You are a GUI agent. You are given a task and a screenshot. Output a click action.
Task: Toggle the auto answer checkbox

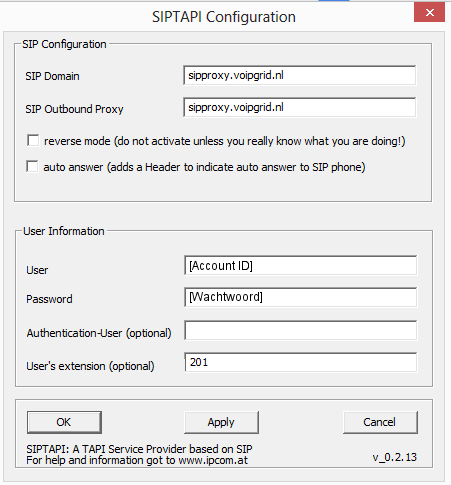point(32,166)
